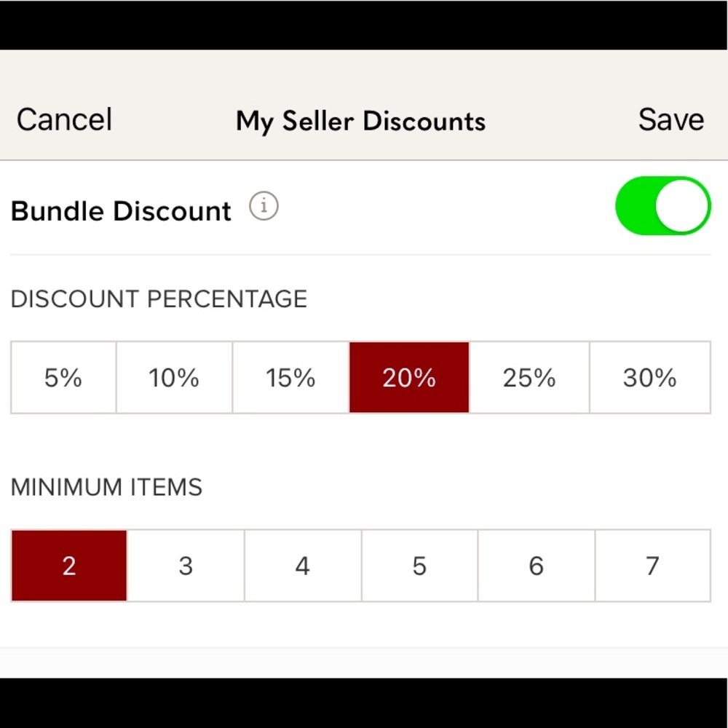Select 2 as the minimum items
This screenshot has width=728, height=728.
[68, 566]
